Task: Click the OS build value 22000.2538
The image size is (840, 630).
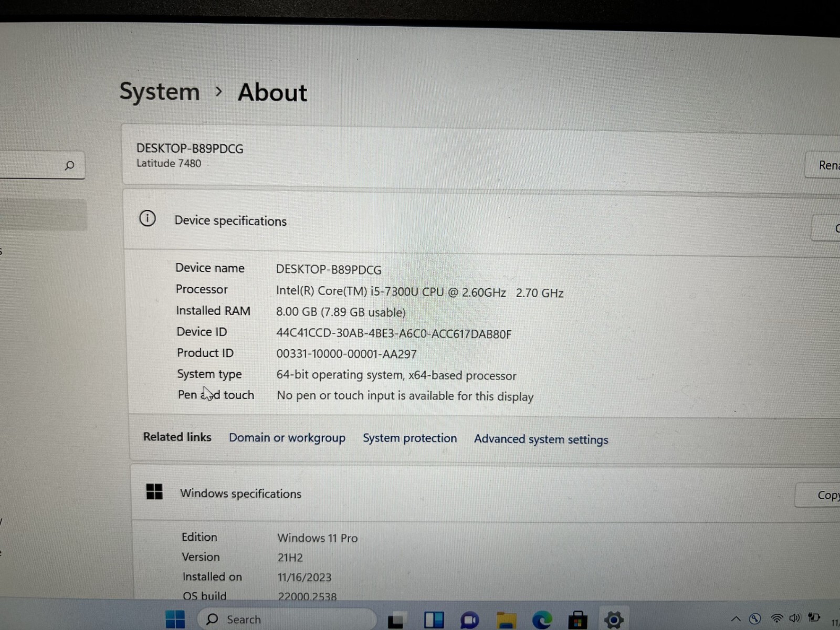Action: [307, 596]
